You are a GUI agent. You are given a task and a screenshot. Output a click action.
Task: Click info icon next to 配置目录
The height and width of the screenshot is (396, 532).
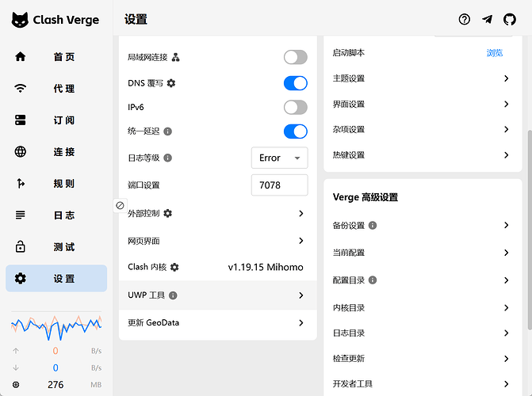(373, 280)
